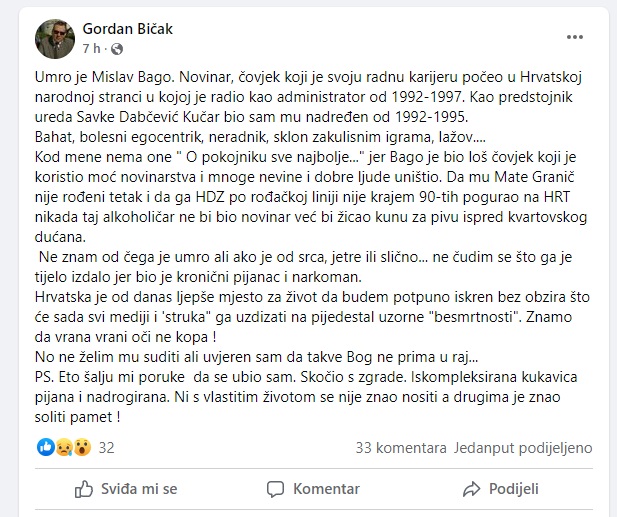Click the thumbs-up outline icon
Screen dimensions: 617x517
coord(84,489)
